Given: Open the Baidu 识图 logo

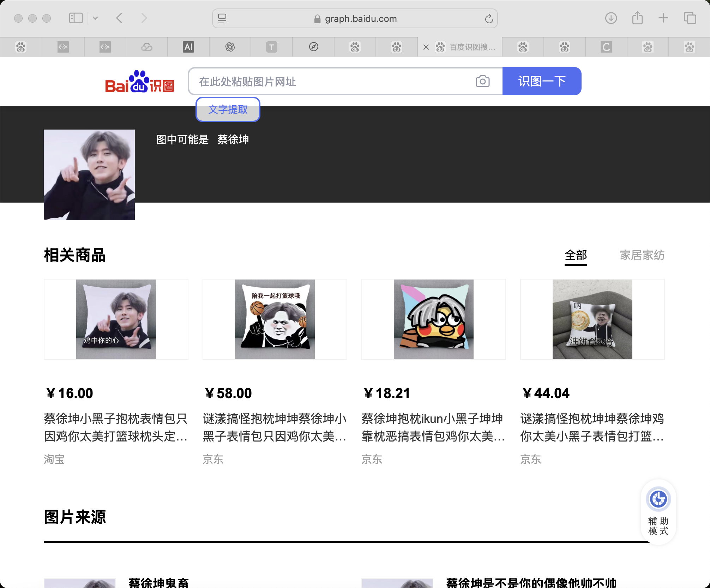Looking at the screenshot, I should click(x=140, y=82).
